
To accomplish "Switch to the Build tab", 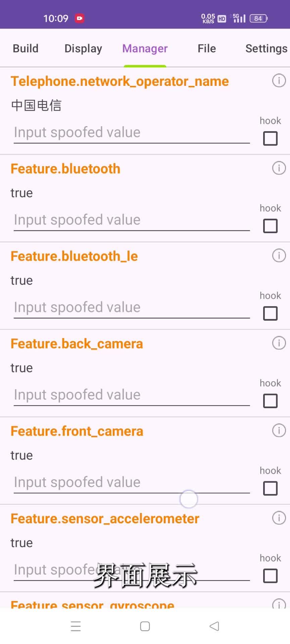I will (26, 48).
